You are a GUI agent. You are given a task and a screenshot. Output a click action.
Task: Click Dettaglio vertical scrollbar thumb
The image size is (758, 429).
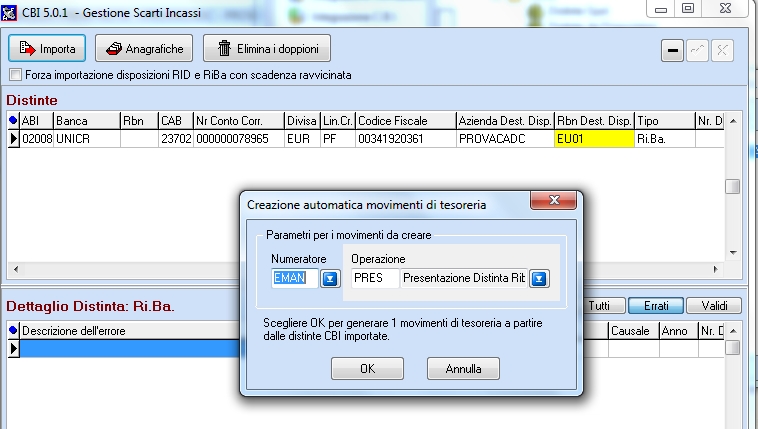733,347
